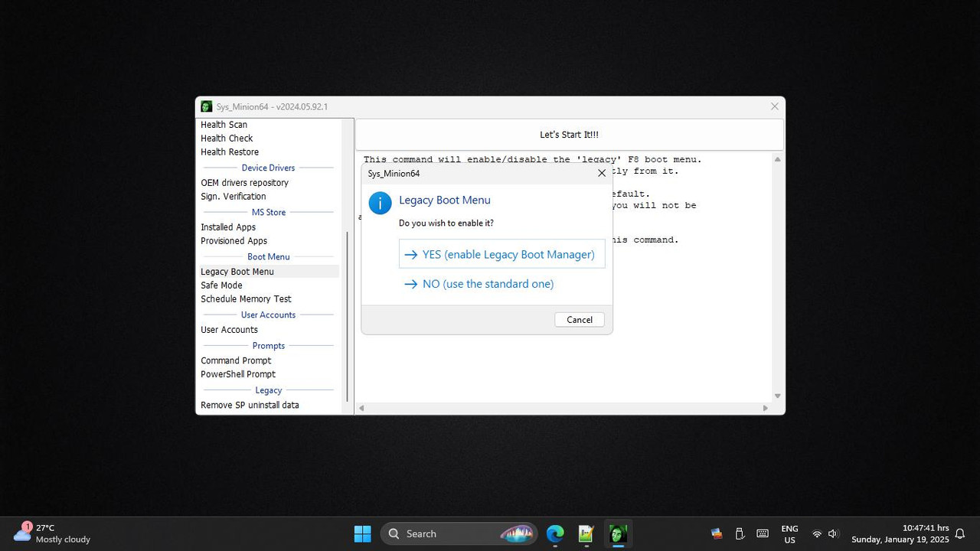Click the blue info icon in the dialog
Image resolution: width=980 pixels, height=551 pixels.
[380, 204]
